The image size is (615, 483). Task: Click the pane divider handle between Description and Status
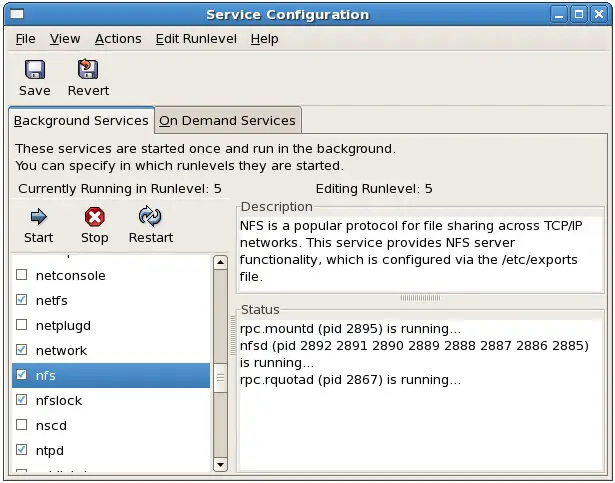pyautogui.click(x=420, y=297)
